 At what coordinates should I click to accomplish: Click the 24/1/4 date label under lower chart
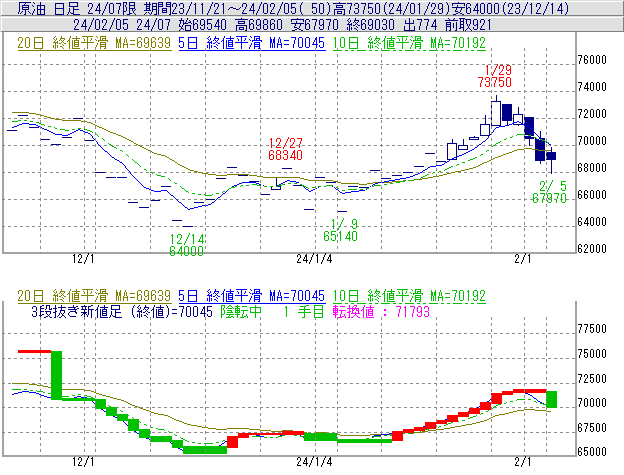coord(314,462)
